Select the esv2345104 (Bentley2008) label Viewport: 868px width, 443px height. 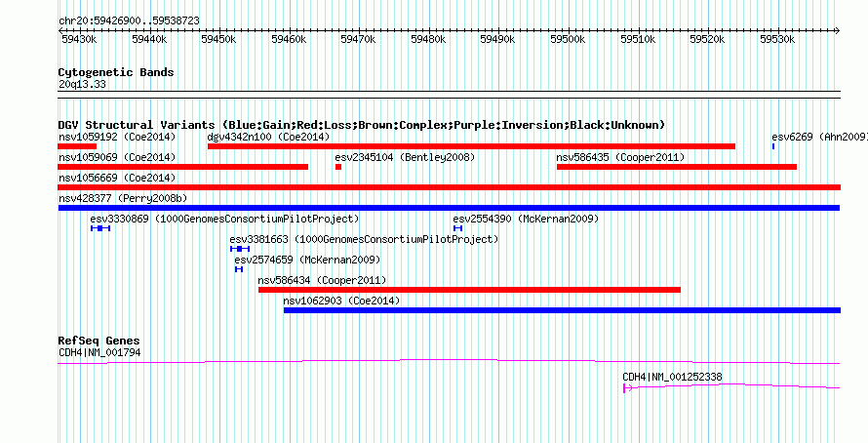405,157
